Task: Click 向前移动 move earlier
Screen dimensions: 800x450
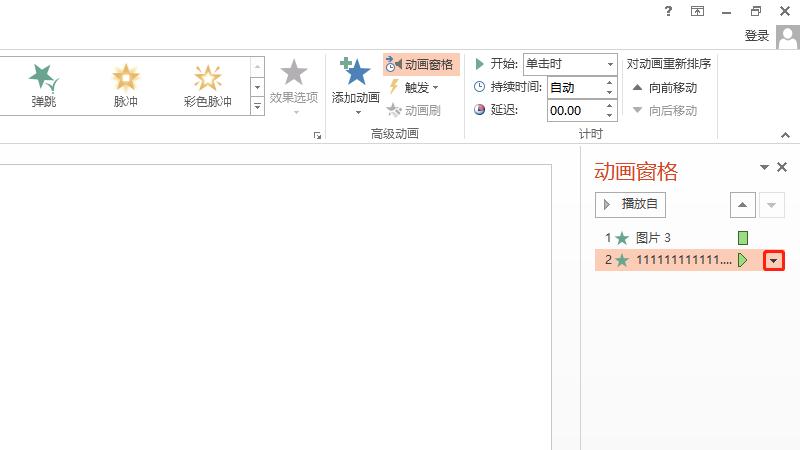Action: point(665,88)
